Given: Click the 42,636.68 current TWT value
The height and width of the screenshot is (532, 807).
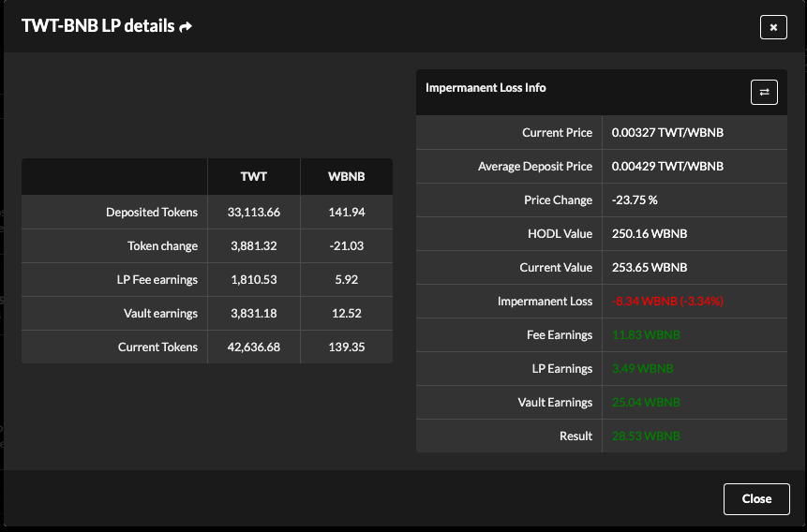Looking at the screenshot, I should pyautogui.click(x=254, y=347).
